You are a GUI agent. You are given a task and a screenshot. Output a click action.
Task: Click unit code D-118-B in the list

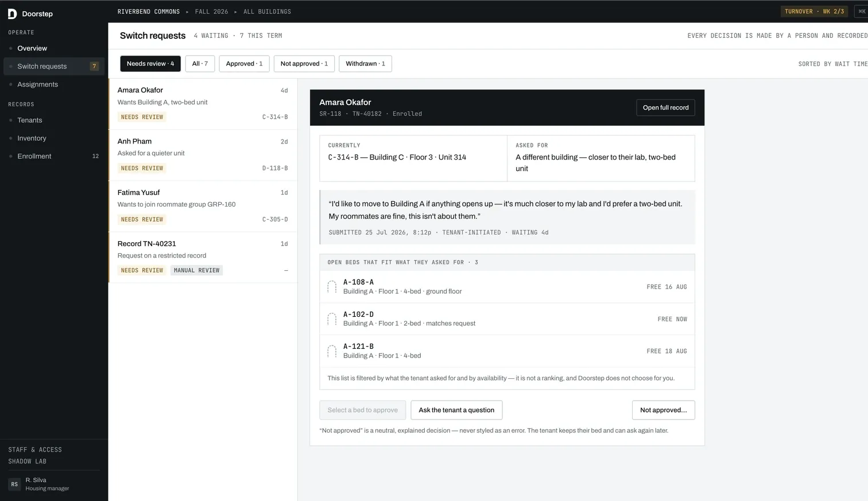(275, 168)
